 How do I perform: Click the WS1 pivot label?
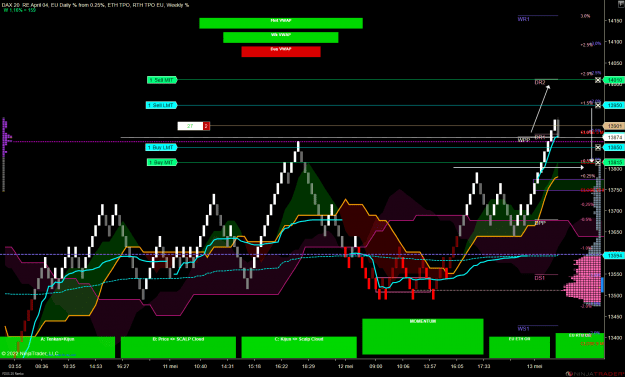(x=523, y=329)
